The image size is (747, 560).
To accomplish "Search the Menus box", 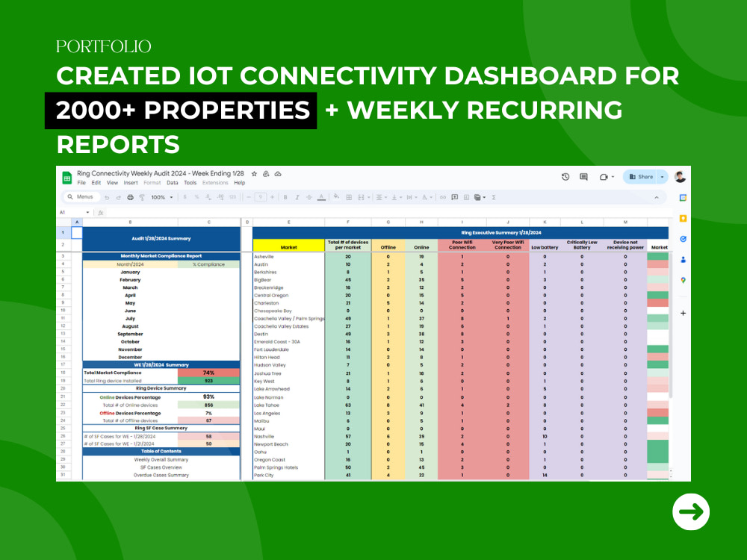I will coord(82,196).
